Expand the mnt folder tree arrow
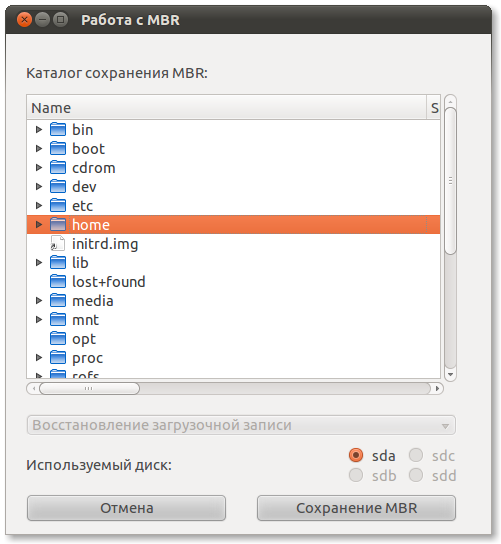The height and width of the screenshot is (544, 501). [x=39, y=320]
